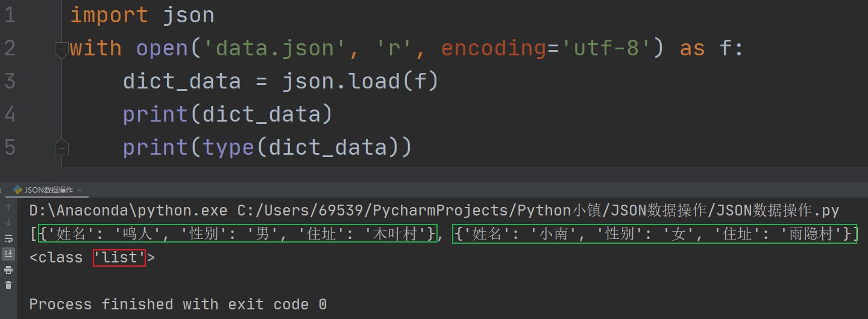Click the 'open' function call on line 2
868x319 pixels.
coord(162,48)
